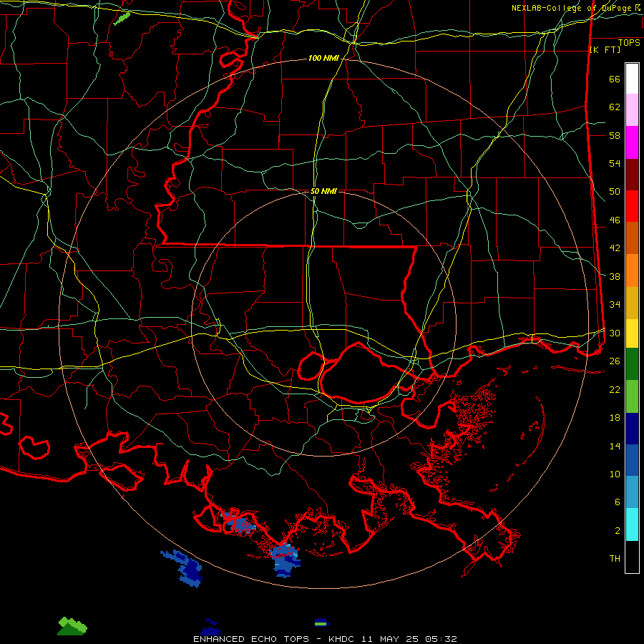Click the 38 value on the scale
644x644 pixels.
click(615, 276)
